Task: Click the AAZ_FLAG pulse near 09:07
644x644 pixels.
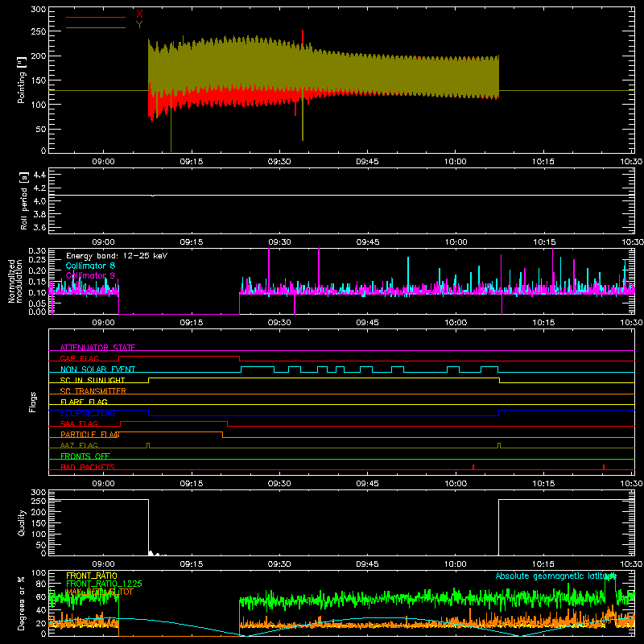Action: click(148, 445)
